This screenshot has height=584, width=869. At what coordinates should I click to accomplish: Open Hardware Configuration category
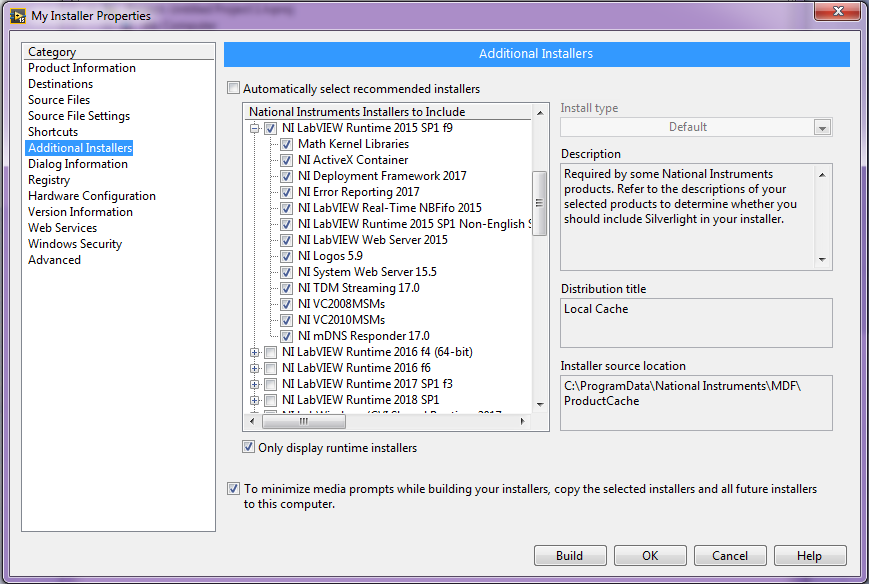(x=91, y=196)
